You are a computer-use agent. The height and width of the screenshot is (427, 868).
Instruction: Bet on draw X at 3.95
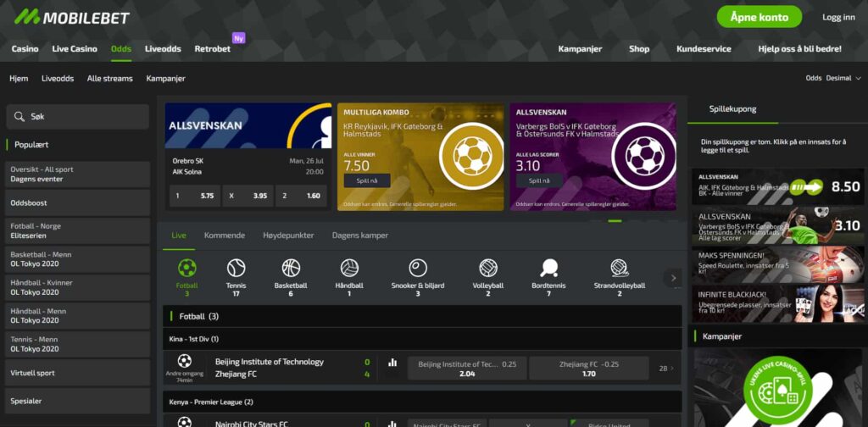click(248, 196)
